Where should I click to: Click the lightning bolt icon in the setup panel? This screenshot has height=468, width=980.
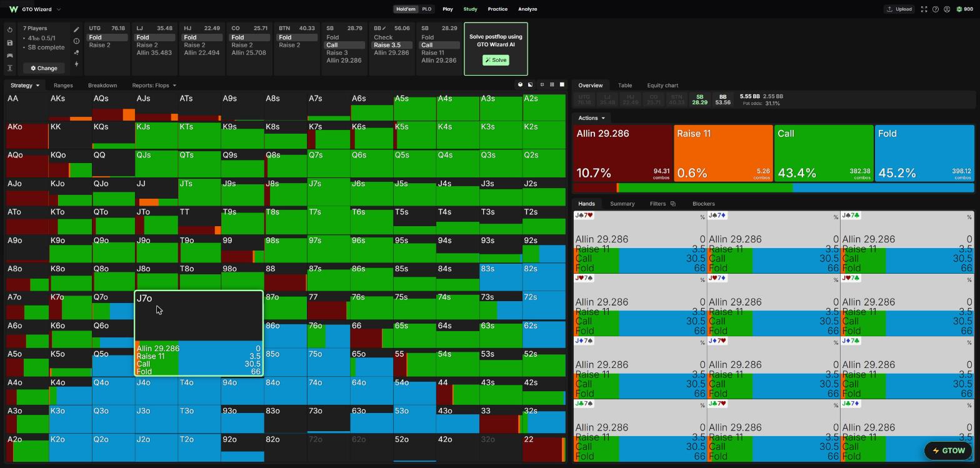pos(76,64)
